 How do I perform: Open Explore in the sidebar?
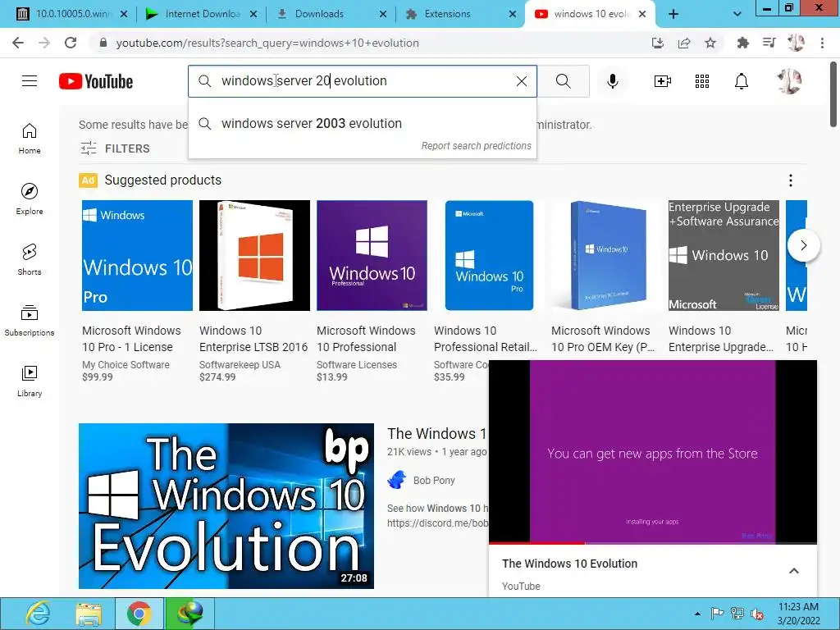coord(30,199)
